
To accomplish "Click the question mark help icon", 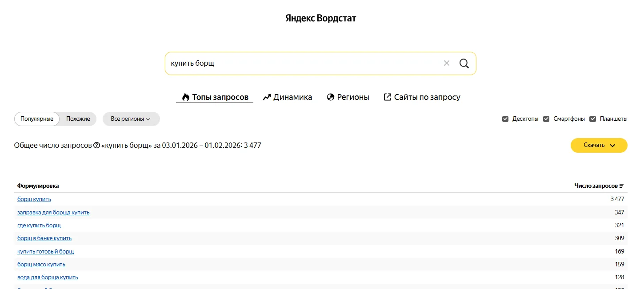I will coord(96,146).
